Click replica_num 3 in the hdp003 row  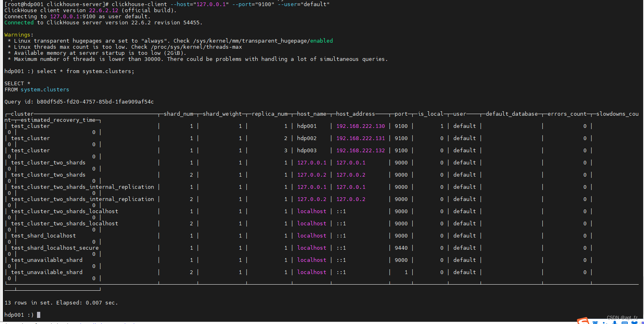pyautogui.click(x=286, y=151)
